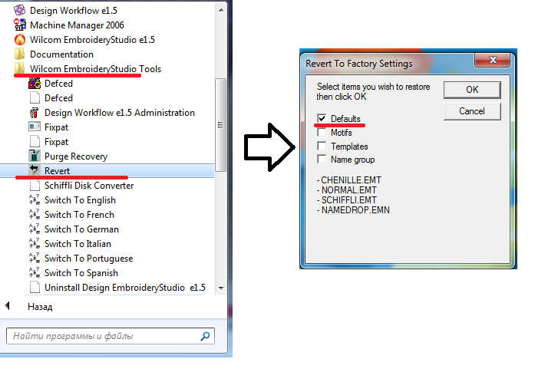The width and height of the screenshot is (535, 392).
Task: Click the programs list scrollbar thumb
Action: [221, 125]
